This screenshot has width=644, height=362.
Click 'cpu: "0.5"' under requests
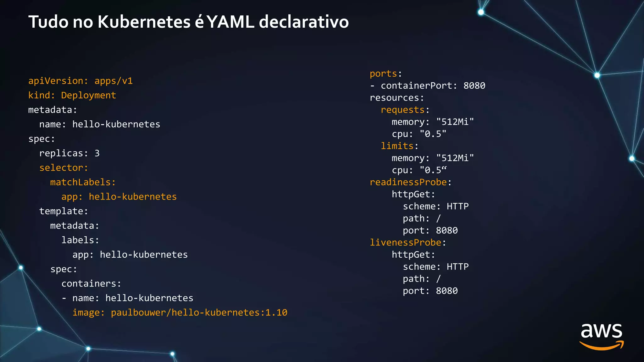tap(419, 134)
